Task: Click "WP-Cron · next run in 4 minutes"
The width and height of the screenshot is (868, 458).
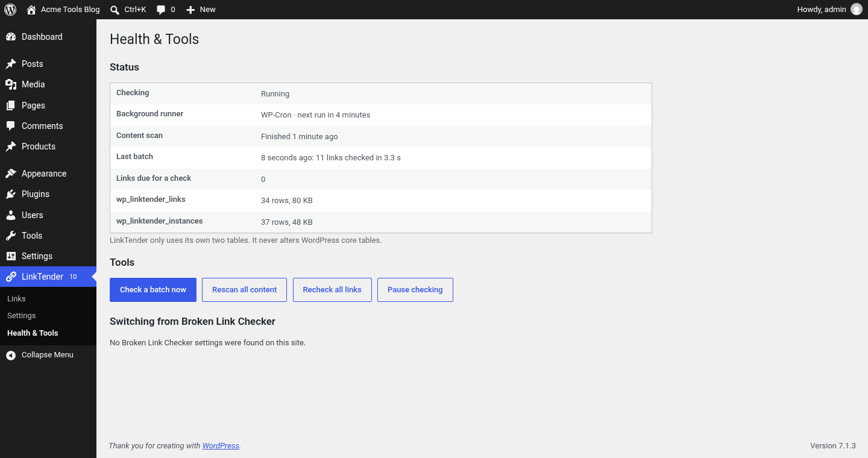Action: pyautogui.click(x=316, y=115)
